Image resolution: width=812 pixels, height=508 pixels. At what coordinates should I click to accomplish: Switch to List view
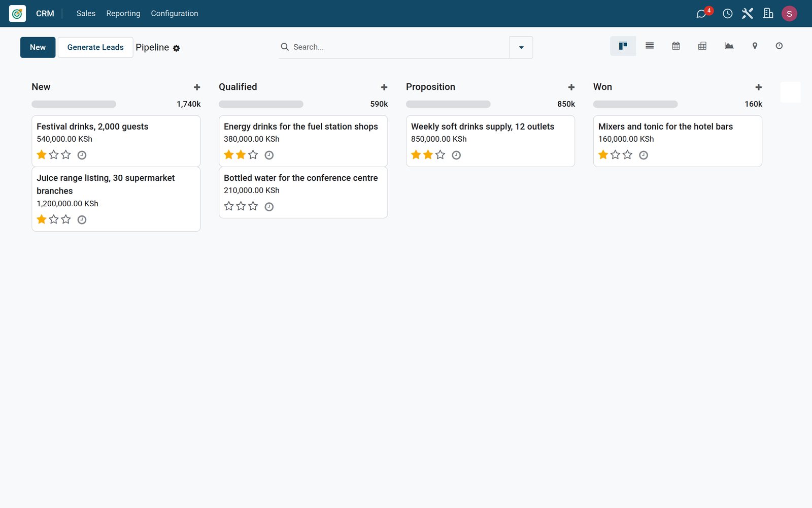tap(650, 46)
